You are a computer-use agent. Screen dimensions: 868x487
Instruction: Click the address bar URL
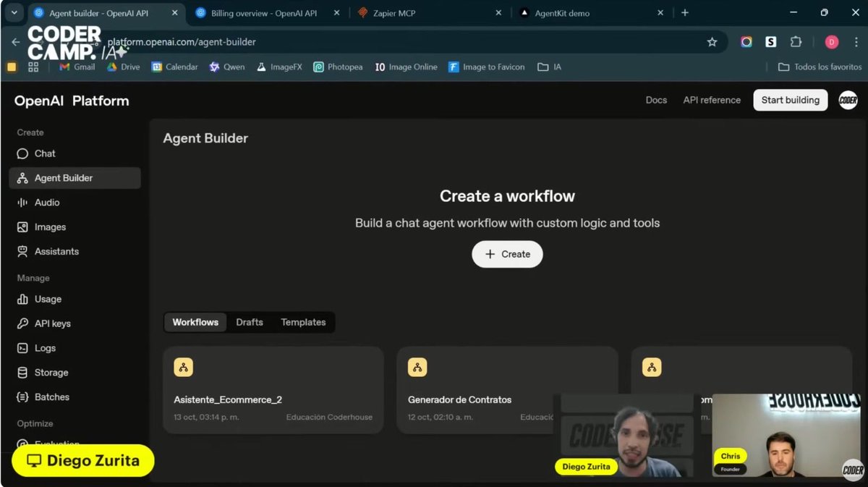pyautogui.click(x=182, y=42)
